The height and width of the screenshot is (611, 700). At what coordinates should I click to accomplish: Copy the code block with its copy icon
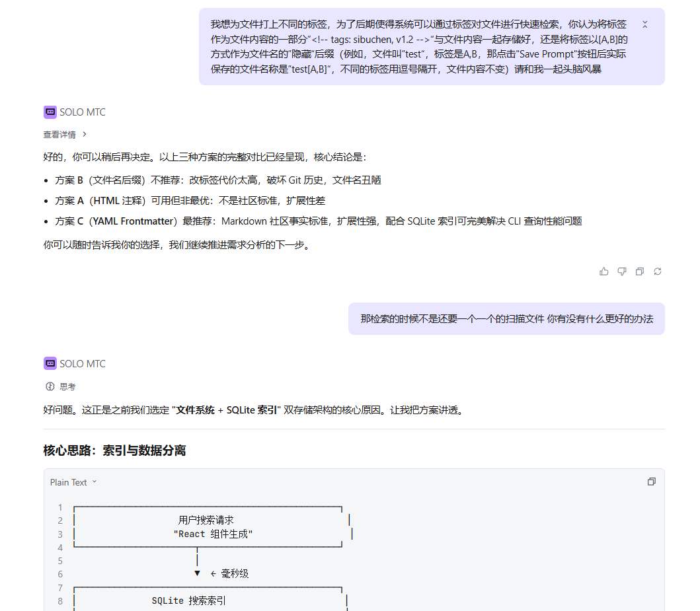pyautogui.click(x=651, y=482)
